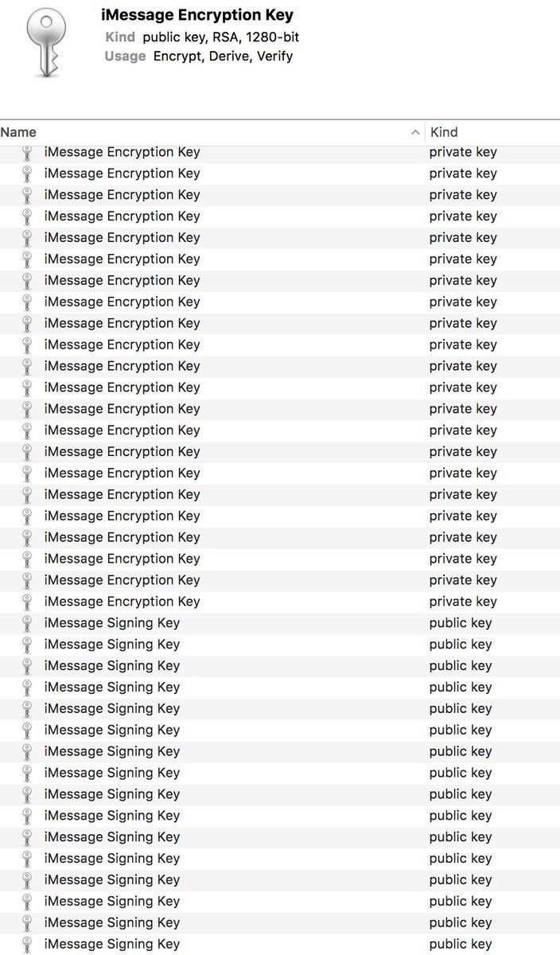Click the large key icon in the details header
Viewport: 560px width, 955px height.
tap(45, 44)
